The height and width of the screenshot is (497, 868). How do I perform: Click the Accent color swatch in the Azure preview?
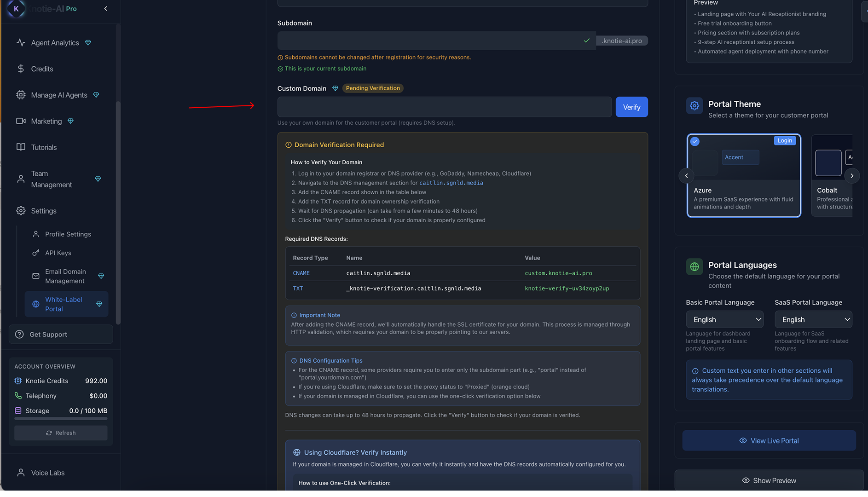[x=740, y=158]
